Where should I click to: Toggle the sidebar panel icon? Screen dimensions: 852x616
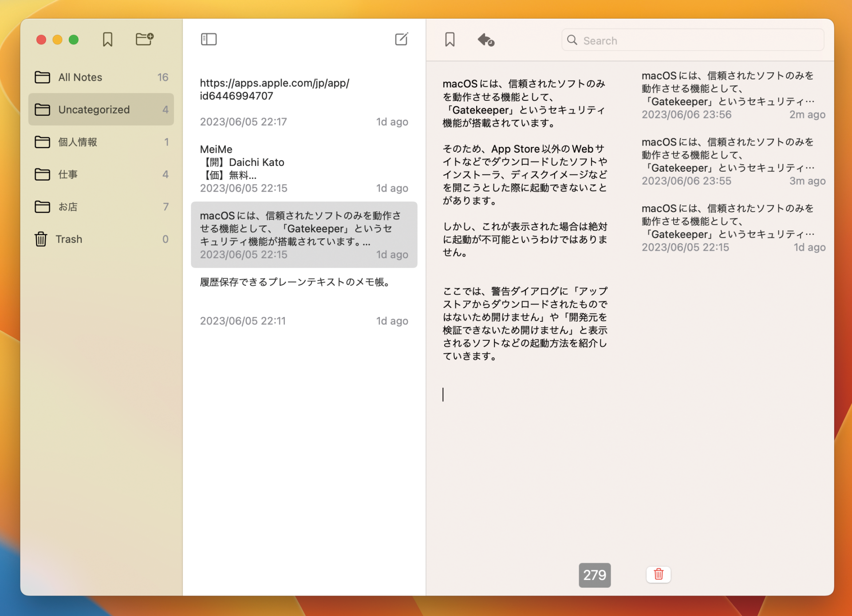coord(209,39)
